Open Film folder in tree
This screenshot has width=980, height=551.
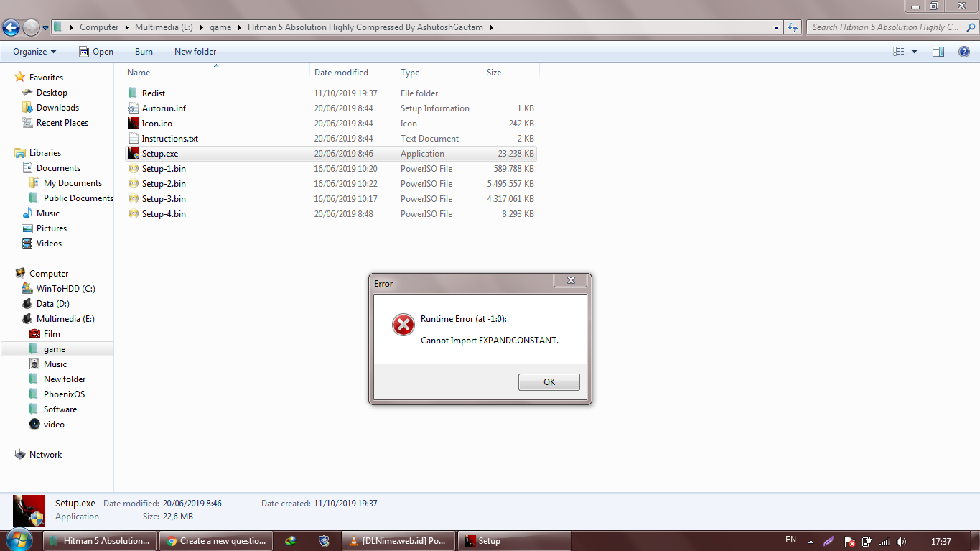[x=52, y=334]
